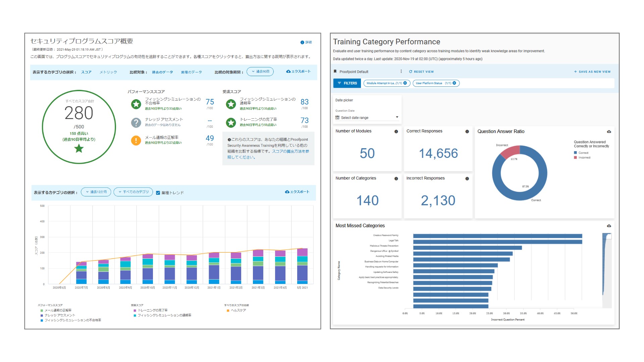644x362 pixels.
Task: Download Most Missed Categories via cloud icon
Action: (x=609, y=226)
